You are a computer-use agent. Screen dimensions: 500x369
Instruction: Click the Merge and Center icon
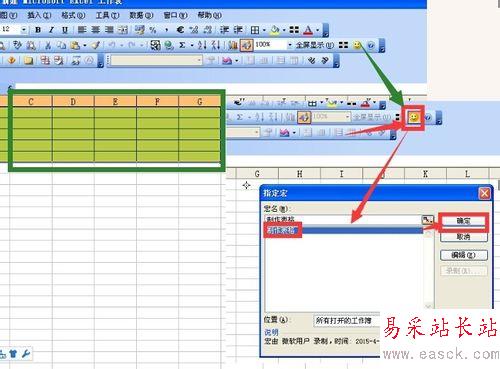[x=123, y=30]
